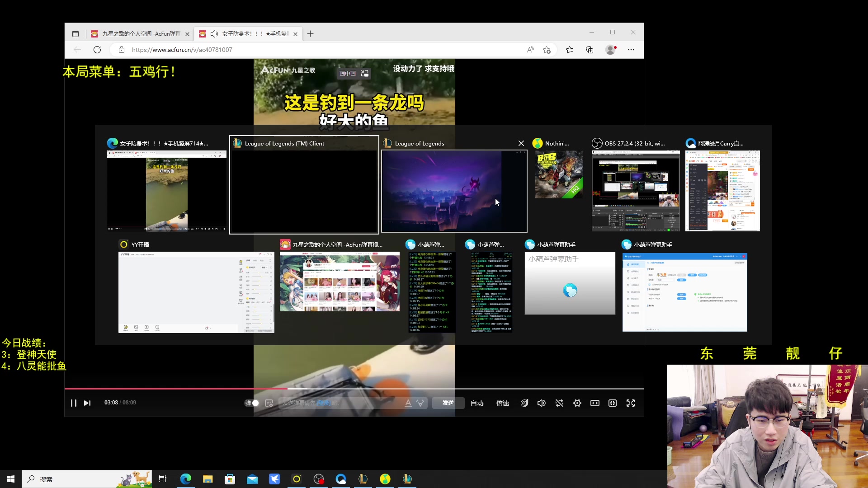Open the Windows Start menu

pyautogui.click(x=11, y=479)
